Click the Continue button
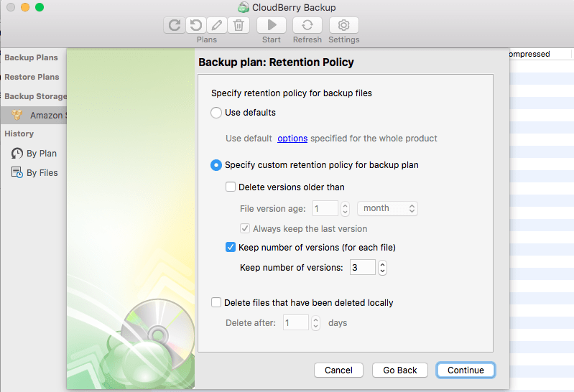This screenshot has width=574, height=392. [466, 370]
